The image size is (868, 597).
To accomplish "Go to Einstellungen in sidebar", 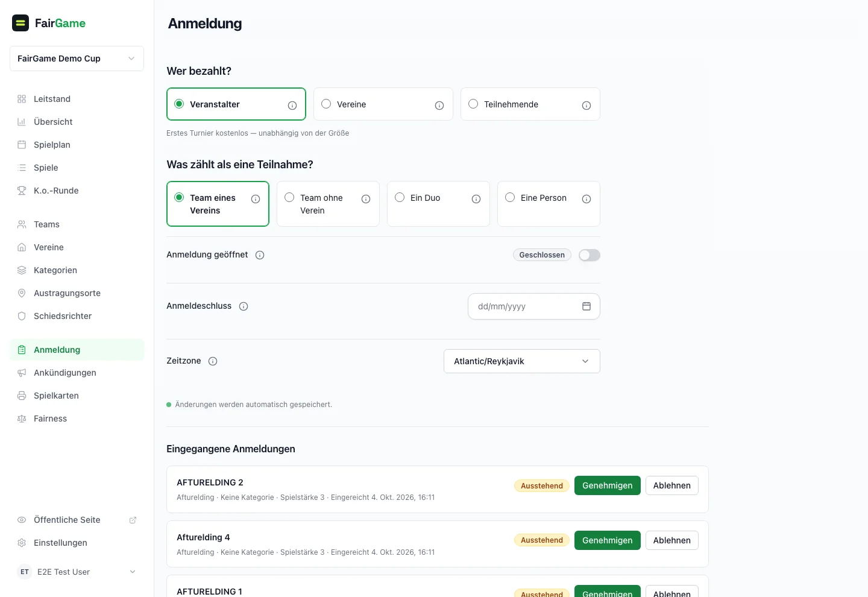I will click(77, 543).
